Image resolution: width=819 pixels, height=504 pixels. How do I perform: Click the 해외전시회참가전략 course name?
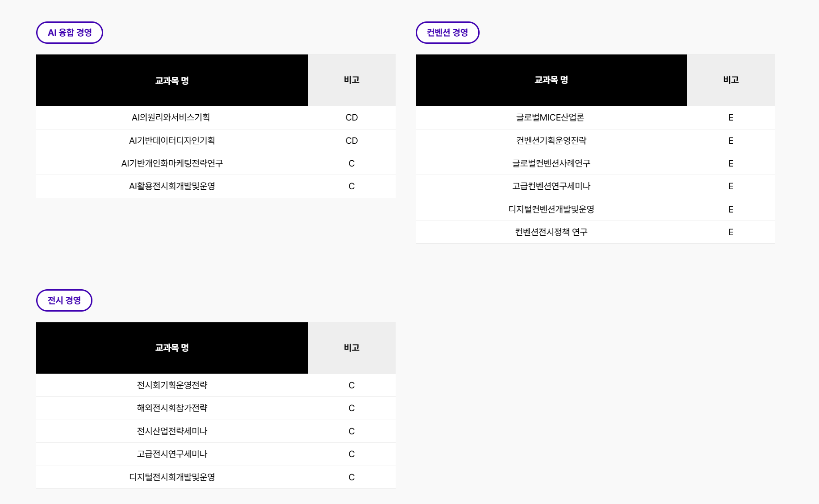[172, 408]
